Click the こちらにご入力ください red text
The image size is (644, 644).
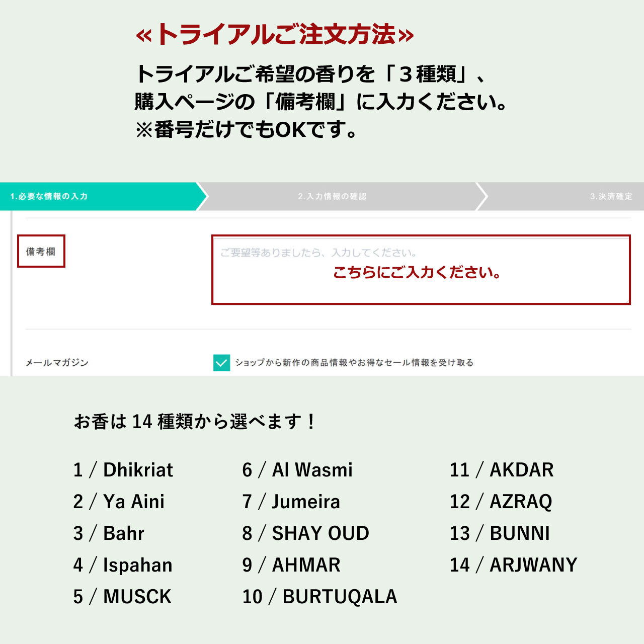click(x=417, y=273)
